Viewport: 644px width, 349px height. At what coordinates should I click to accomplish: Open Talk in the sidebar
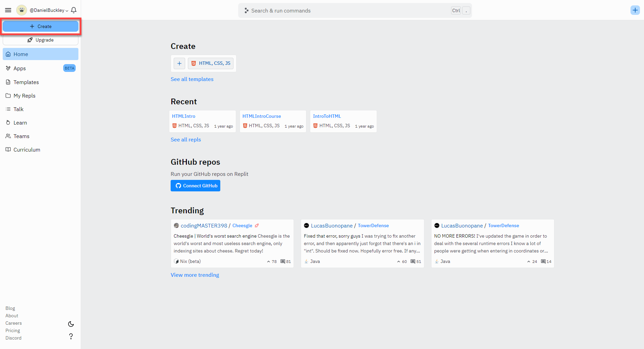pyautogui.click(x=41, y=109)
